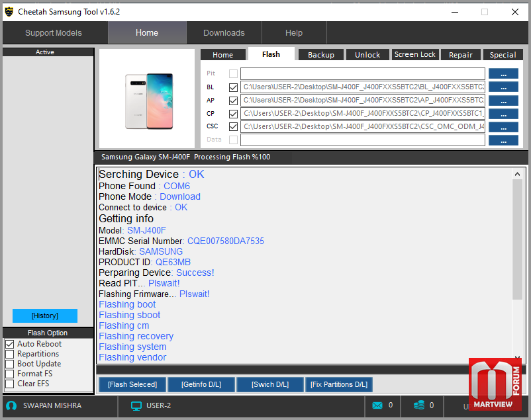The height and width of the screenshot is (420, 531).
Task: Click the flash progress bar
Action: tap(282, 370)
